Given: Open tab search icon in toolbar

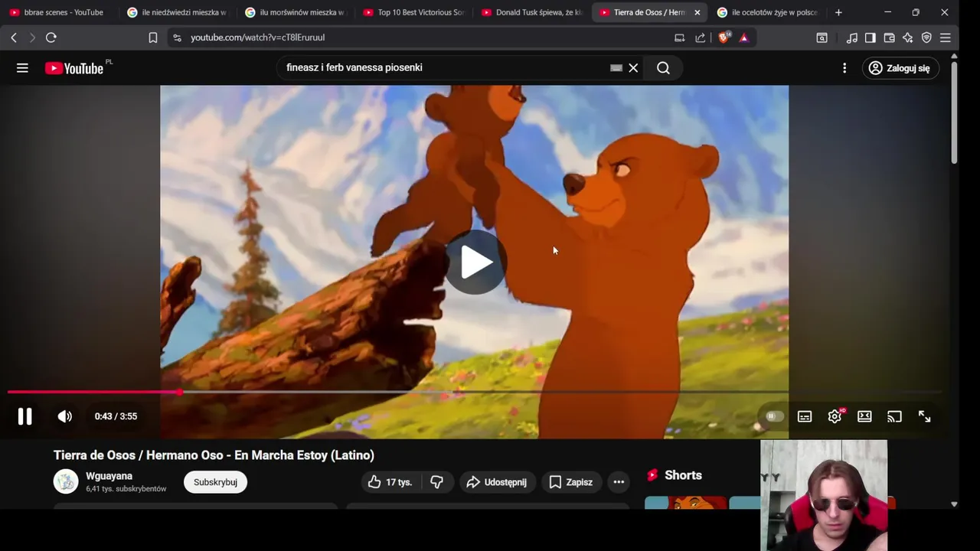Looking at the screenshot, I should pyautogui.click(x=822, y=37).
